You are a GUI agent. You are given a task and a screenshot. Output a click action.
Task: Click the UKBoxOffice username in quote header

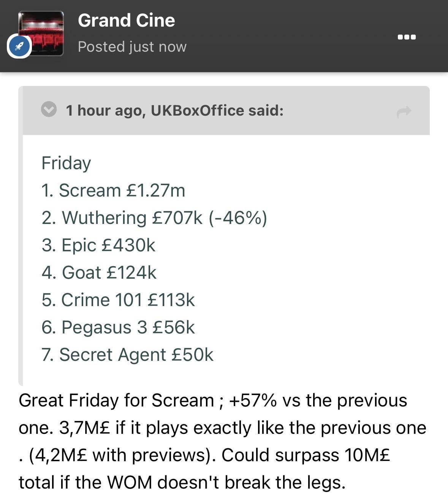click(x=197, y=110)
